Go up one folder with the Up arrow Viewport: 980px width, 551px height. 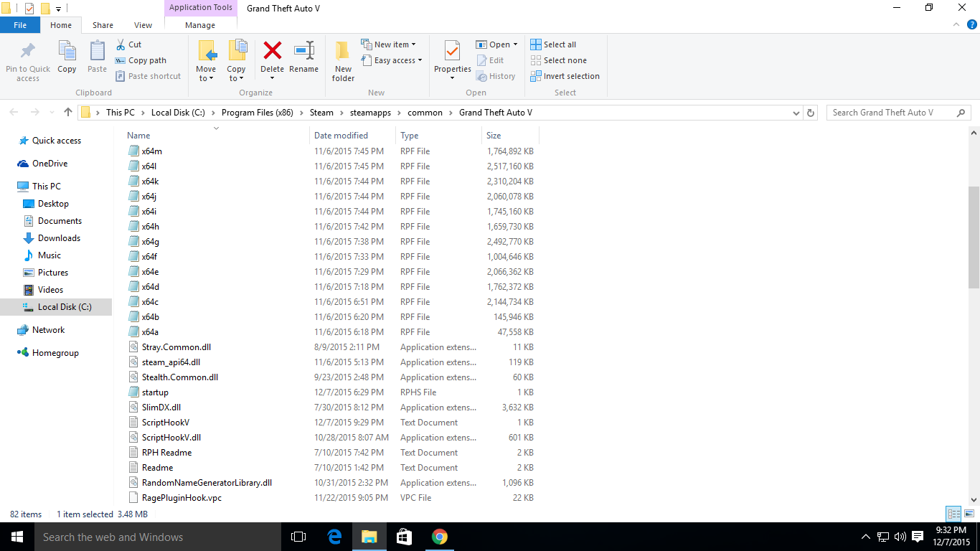68,113
